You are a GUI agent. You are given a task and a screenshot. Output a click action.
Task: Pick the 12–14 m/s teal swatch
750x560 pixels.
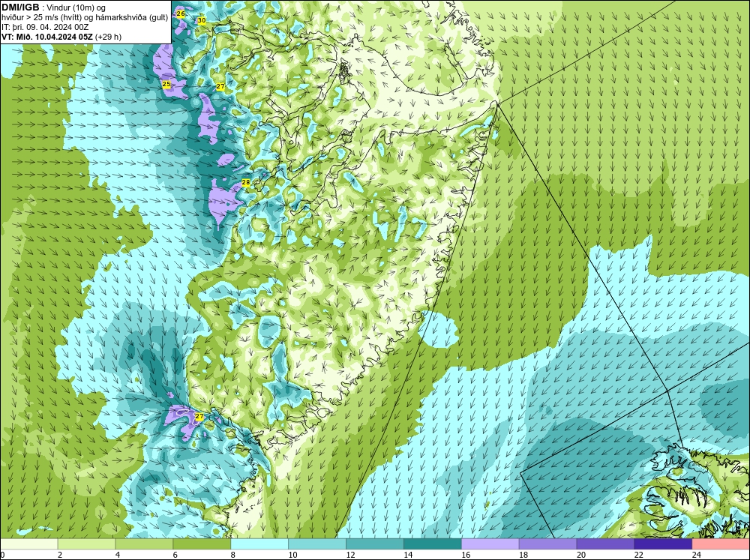coord(374,544)
